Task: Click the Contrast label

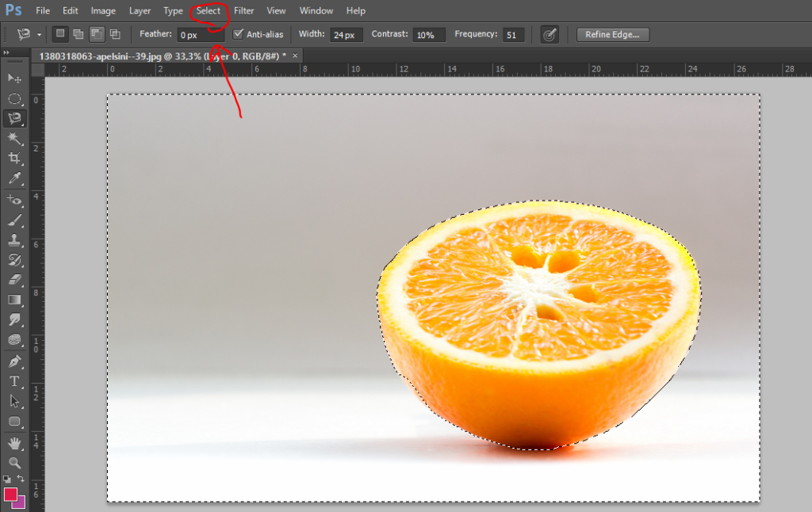Action: (389, 33)
